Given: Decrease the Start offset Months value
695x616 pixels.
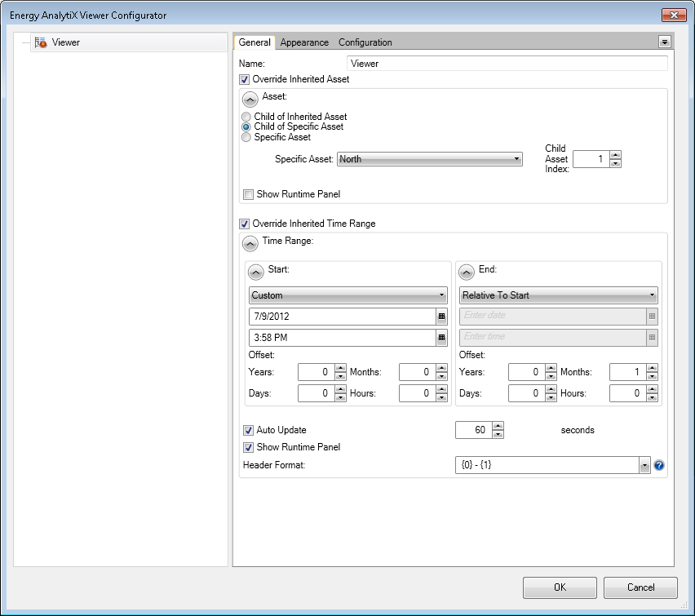Looking at the screenshot, I should pos(441,376).
